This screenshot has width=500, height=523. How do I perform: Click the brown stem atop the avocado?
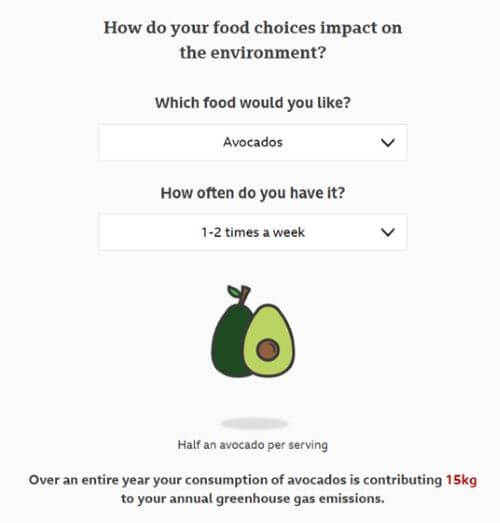(245, 295)
